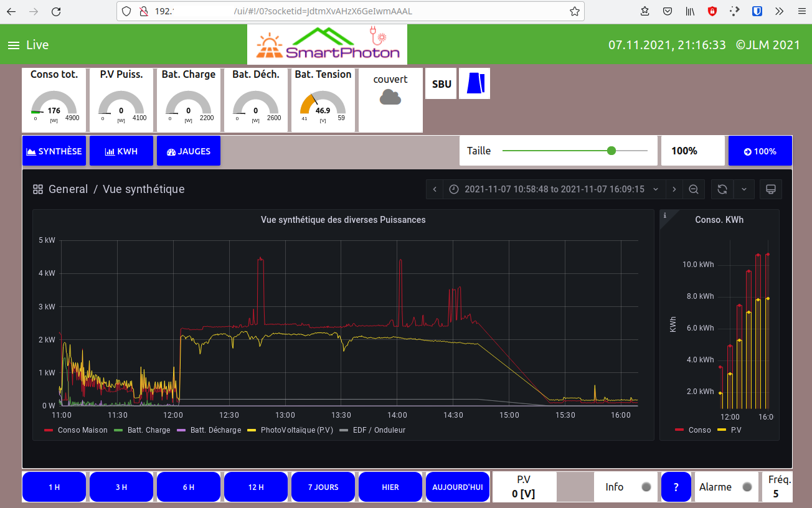The height and width of the screenshot is (508, 812).
Task: Click the cycle view mode monitor icon
Action: [770, 189]
